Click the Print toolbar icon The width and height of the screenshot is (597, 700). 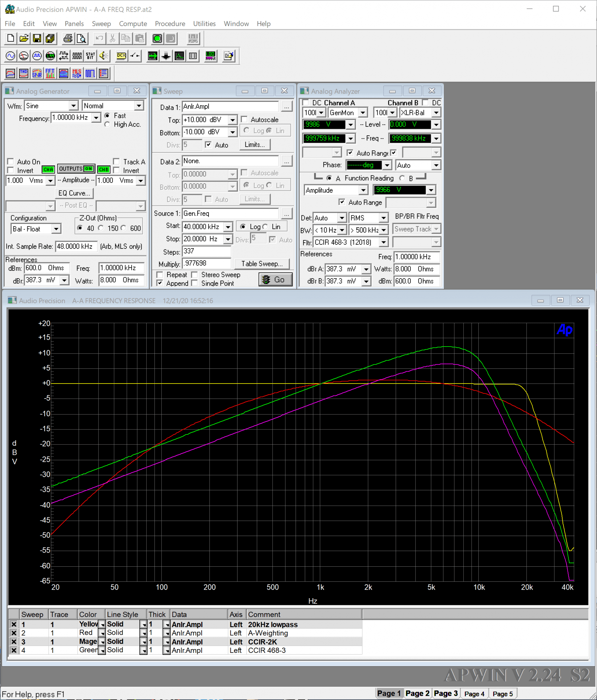tap(68, 38)
